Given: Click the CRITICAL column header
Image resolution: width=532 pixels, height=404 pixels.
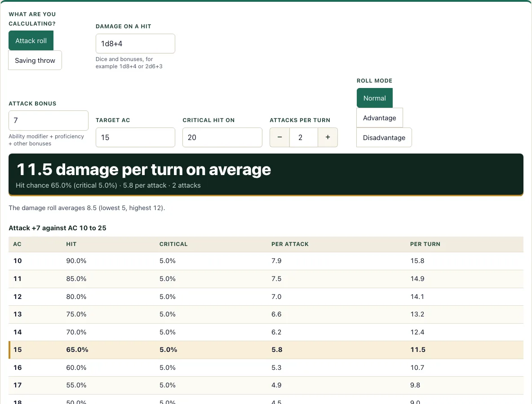Looking at the screenshot, I should [173, 244].
